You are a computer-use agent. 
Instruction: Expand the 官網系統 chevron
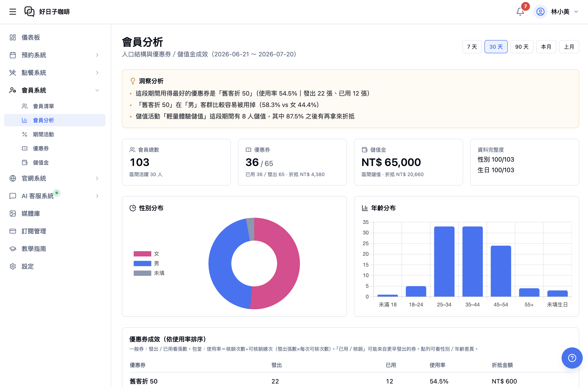coord(97,178)
